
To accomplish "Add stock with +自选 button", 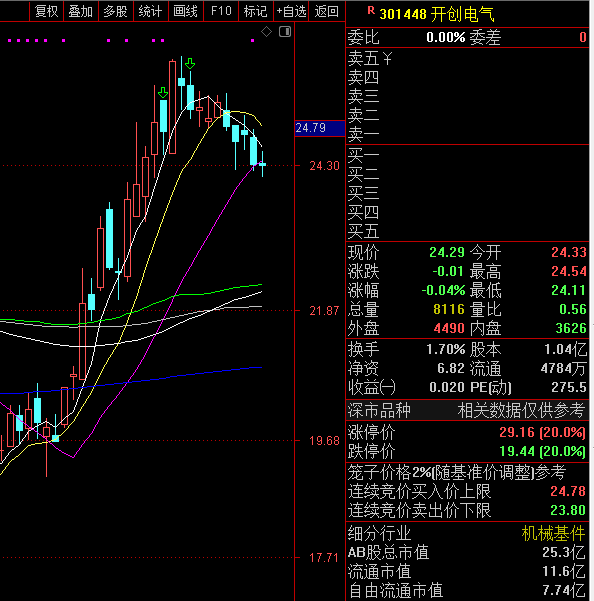I will tap(291, 11).
